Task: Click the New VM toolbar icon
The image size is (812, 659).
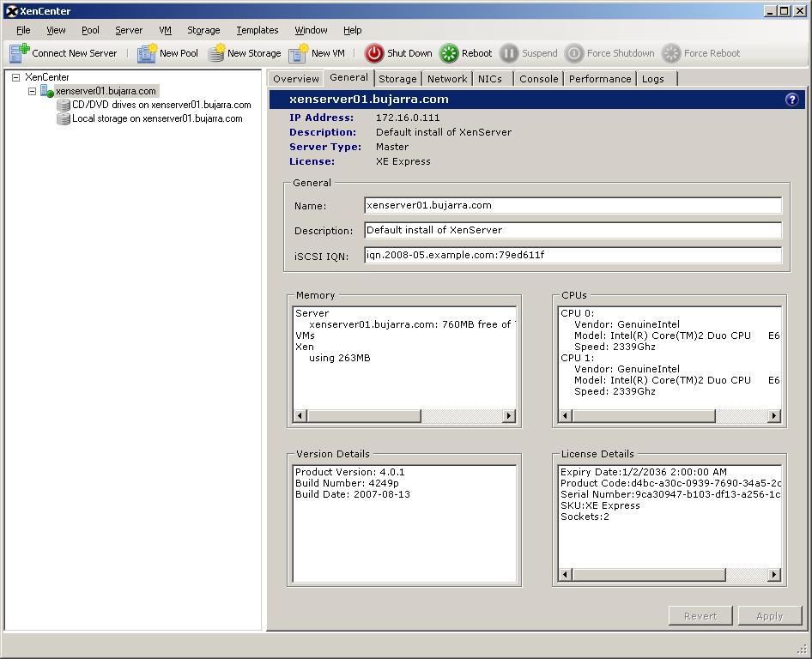Action: click(x=299, y=53)
